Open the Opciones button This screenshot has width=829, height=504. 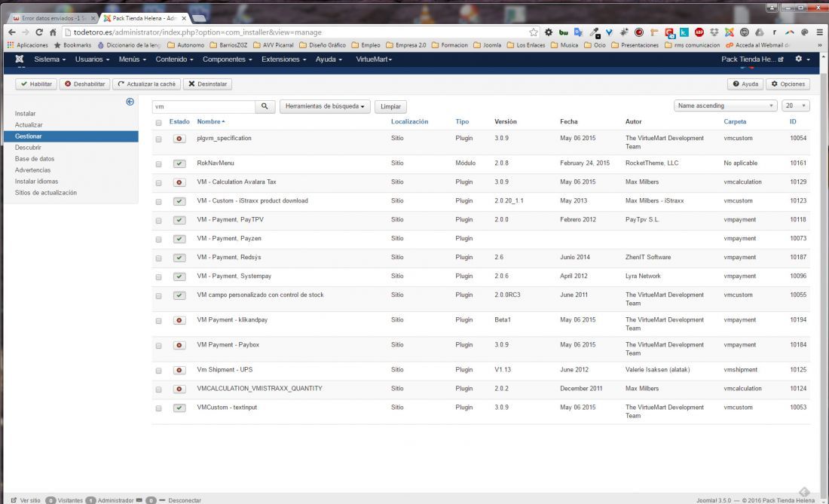point(788,84)
